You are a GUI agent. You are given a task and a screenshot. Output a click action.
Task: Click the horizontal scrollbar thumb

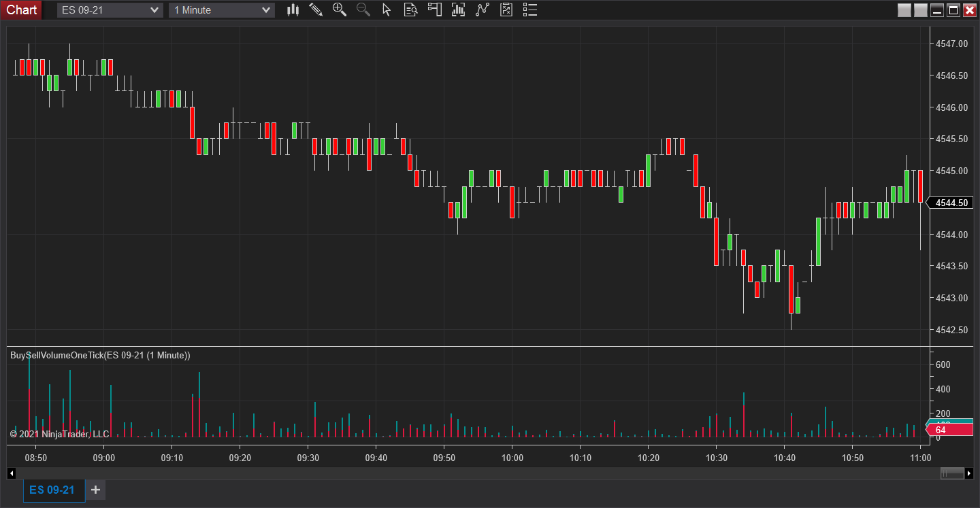pos(952,473)
